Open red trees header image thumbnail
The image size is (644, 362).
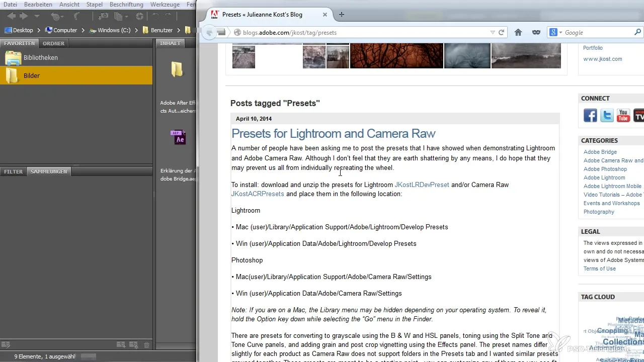tap(396, 56)
